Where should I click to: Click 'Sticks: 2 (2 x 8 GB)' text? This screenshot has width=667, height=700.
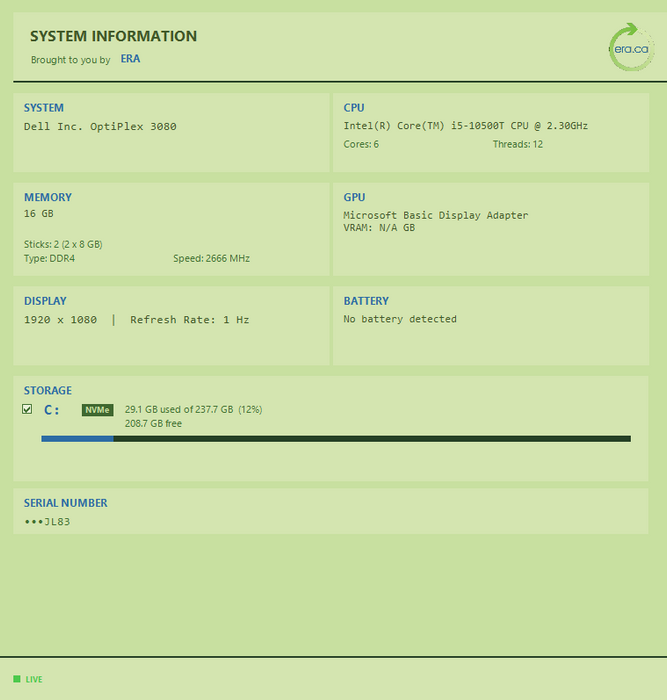click(x=63, y=244)
